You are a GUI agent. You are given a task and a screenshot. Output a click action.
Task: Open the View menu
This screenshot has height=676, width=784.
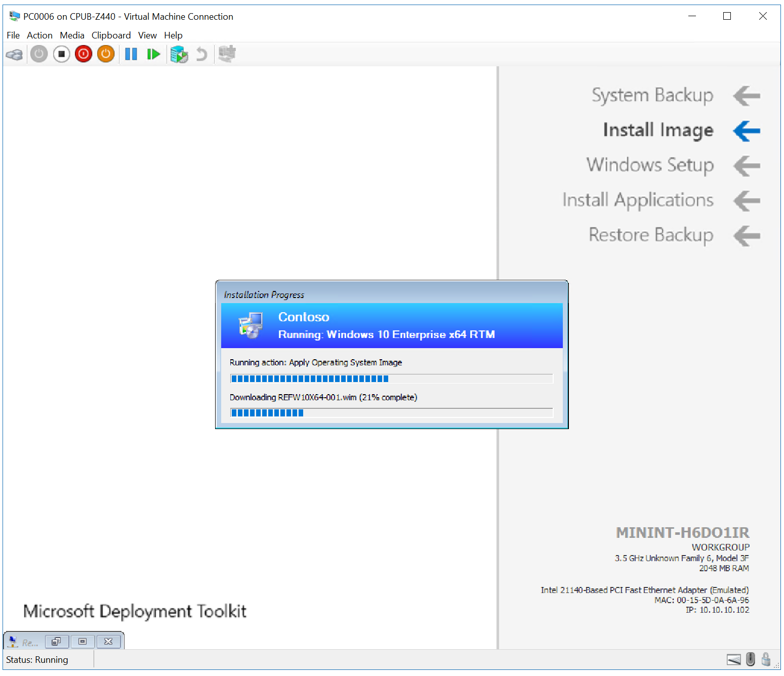[x=147, y=35]
